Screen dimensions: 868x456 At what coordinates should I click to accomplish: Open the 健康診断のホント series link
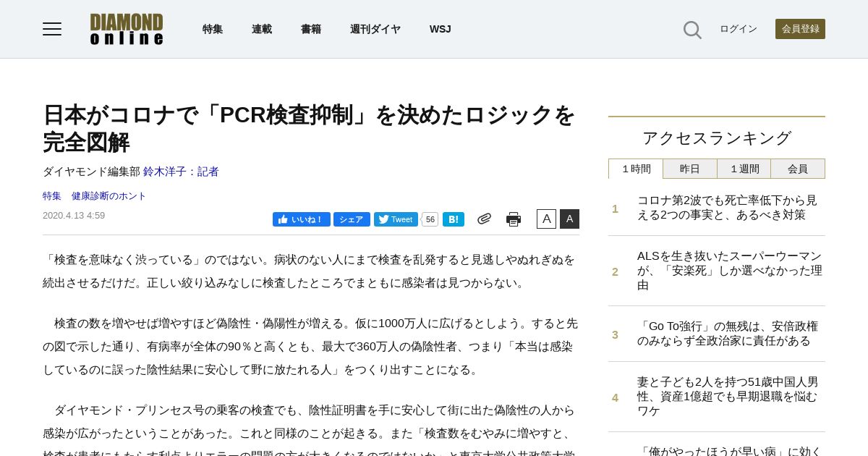[109, 196]
